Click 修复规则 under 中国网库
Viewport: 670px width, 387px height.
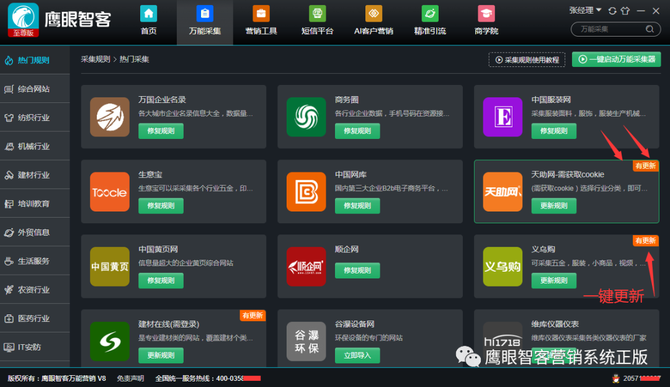pyautogui.click(x=357, y=205)
